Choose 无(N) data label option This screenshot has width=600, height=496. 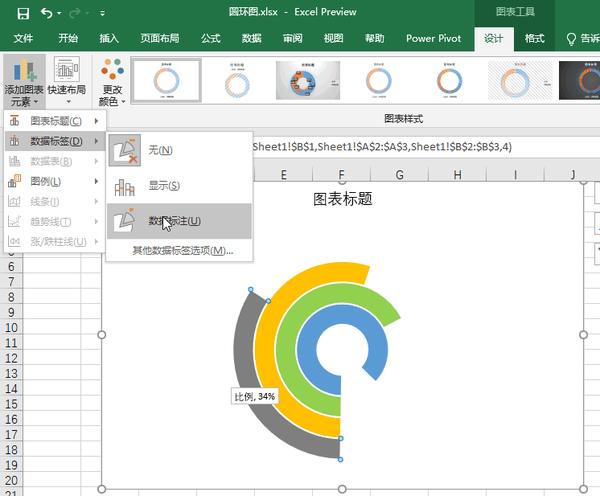coord(179,150)
